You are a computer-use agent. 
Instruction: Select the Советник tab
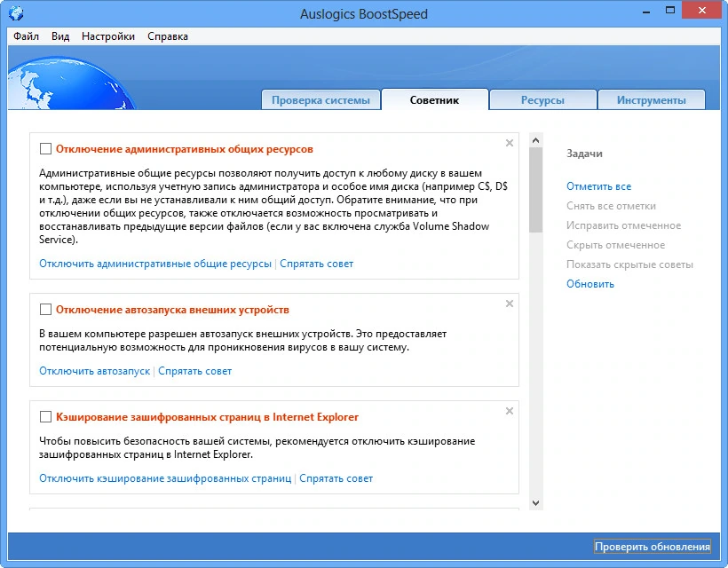point(434,99)
